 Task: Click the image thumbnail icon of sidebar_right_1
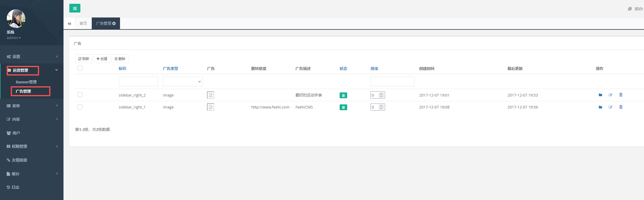click(x=210, y=107)
